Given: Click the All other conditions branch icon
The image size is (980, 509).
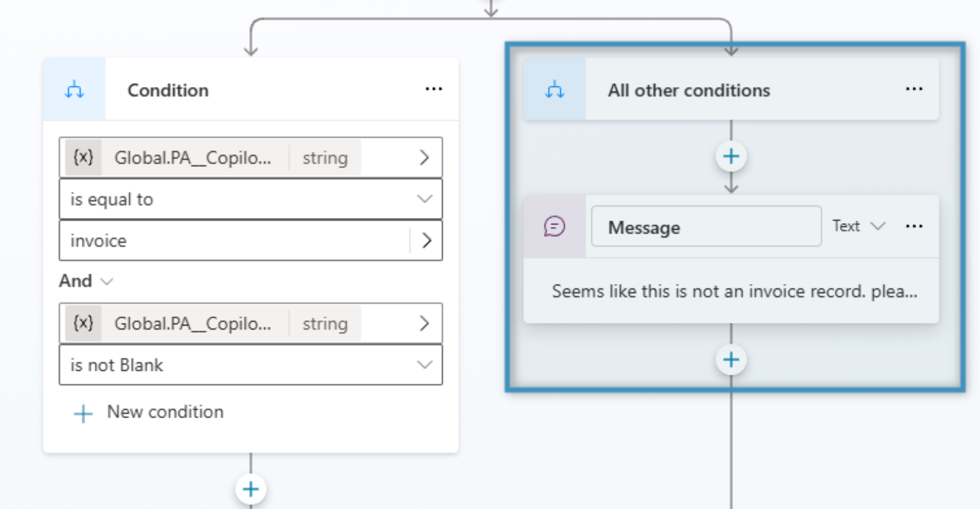Looking at the screenshot, I should pos(555,90).
